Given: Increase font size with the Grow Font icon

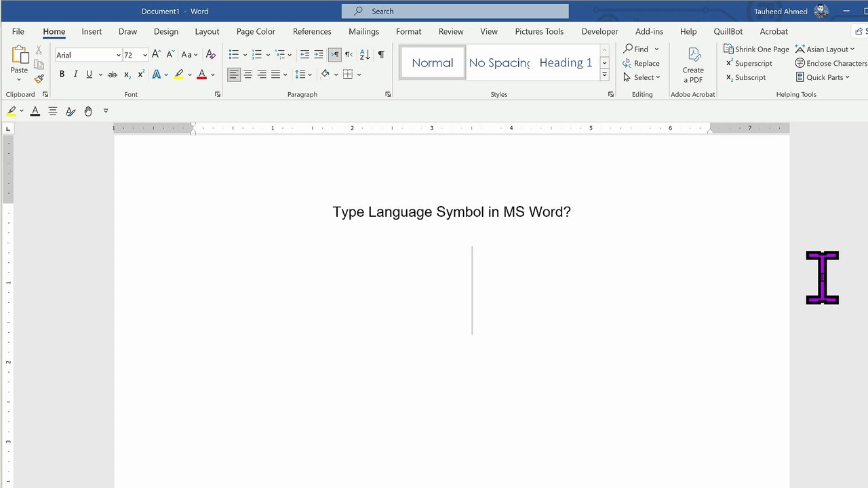Looking at the screenshot, I should pyautogui.click(x=156, y=54).
